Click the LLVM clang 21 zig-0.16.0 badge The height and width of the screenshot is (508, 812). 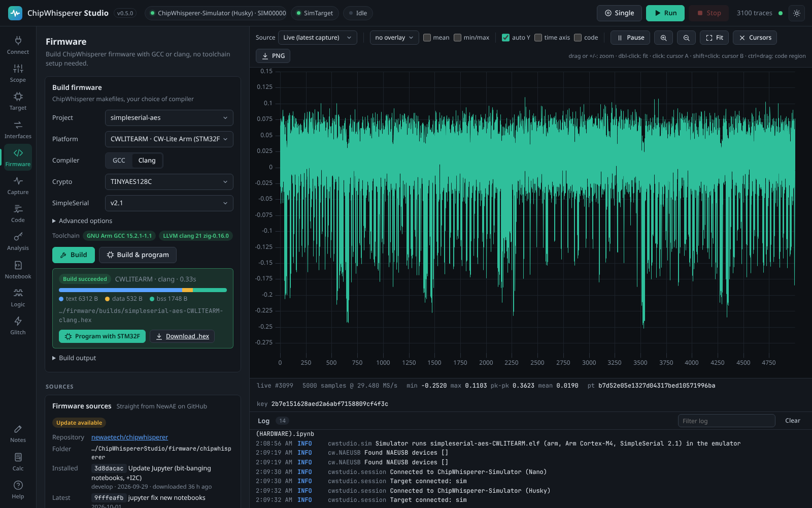tap(196, 236)
